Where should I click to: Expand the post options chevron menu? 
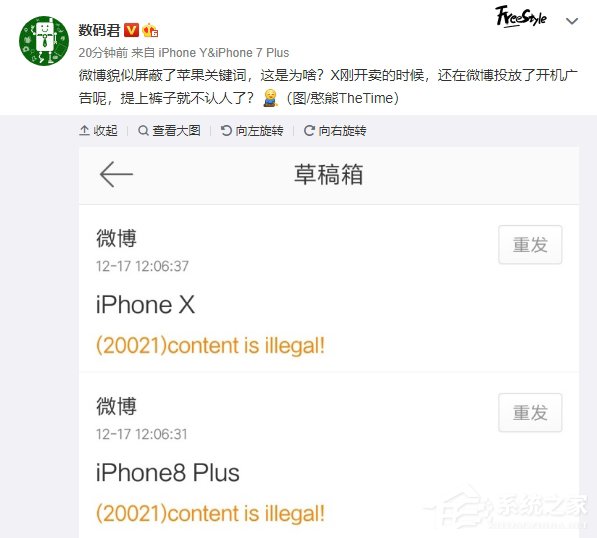click(571, 21)
